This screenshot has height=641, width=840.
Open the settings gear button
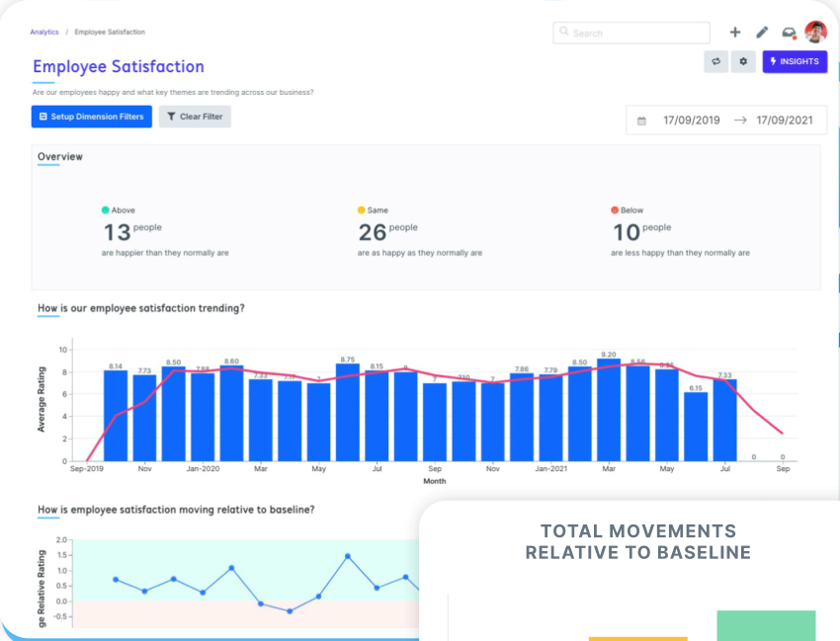(743, 61)
